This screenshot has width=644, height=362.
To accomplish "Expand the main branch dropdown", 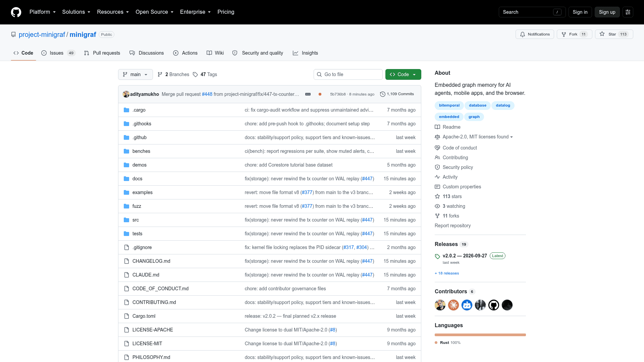I will 136,74.
